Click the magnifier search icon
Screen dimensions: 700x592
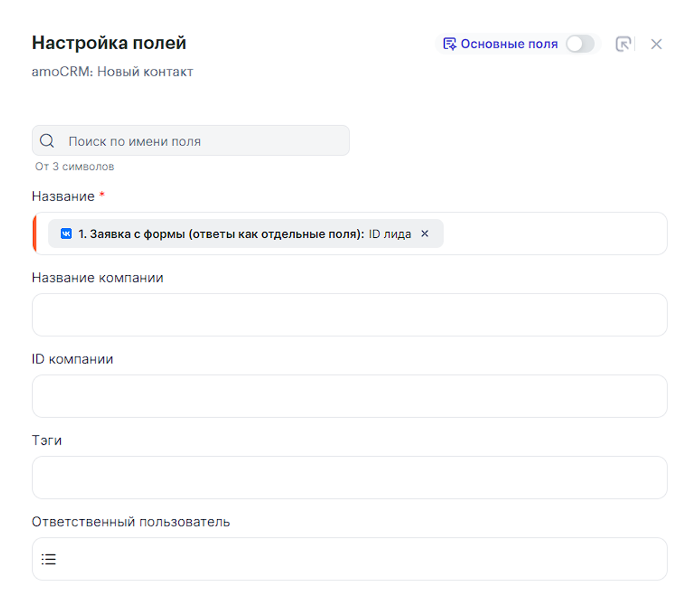(x=47, y=141)
